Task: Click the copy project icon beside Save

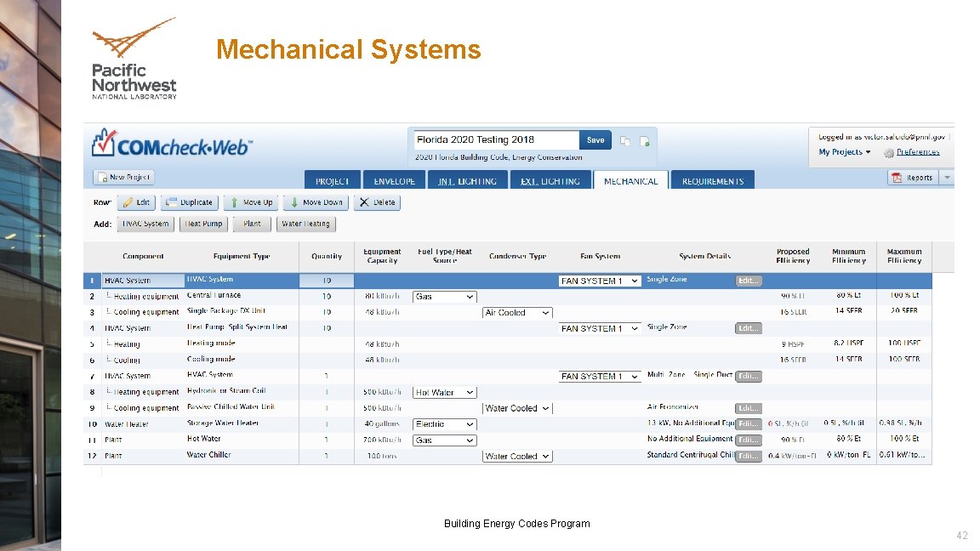Action: tap(625, 139)
